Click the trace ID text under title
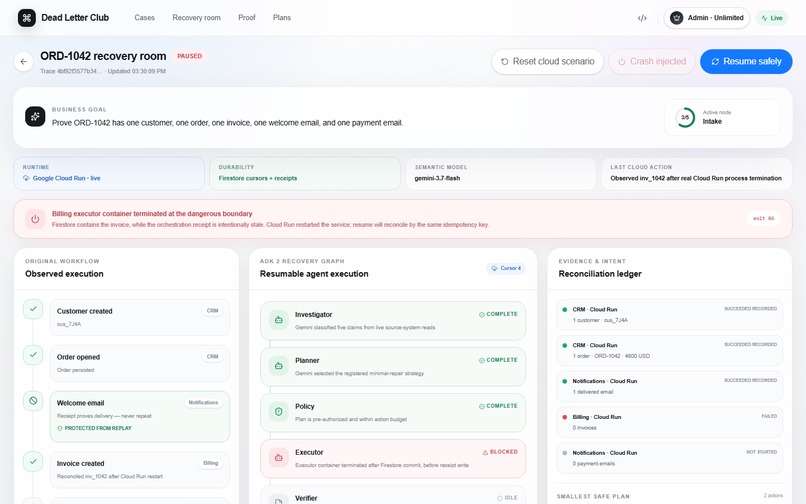 pos(71,71)
